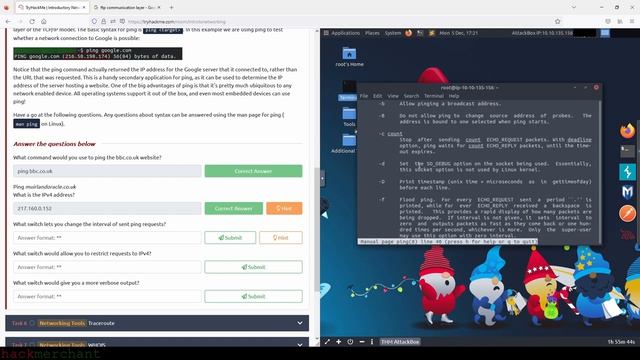Launch Firefox from the AttackBox top panel
This screenshot has height=360, width=640.
coord(409,33)
